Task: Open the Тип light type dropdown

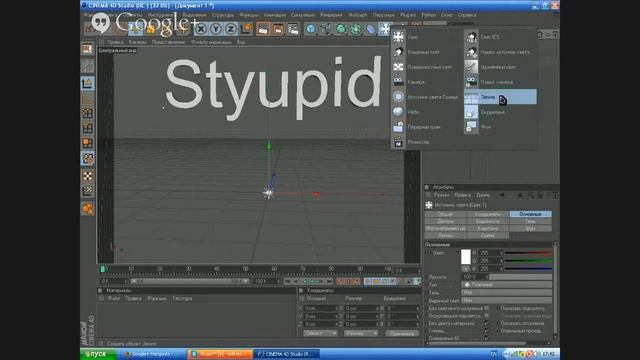Action: [x=507, y=284]
